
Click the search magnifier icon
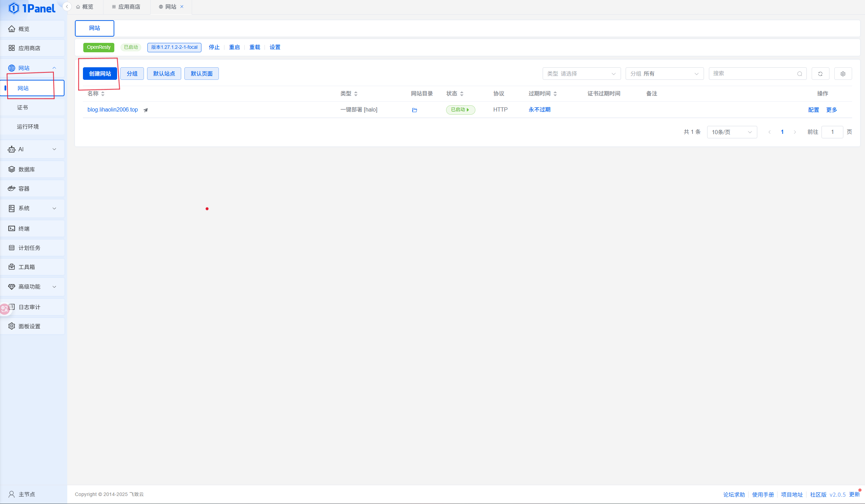[x=799, y=74]
